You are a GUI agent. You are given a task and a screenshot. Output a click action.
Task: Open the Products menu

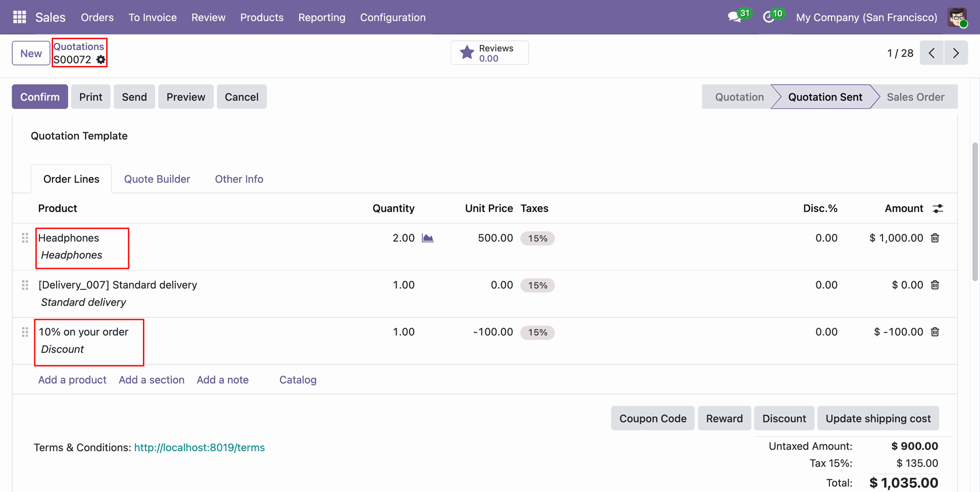pos(262,17)
